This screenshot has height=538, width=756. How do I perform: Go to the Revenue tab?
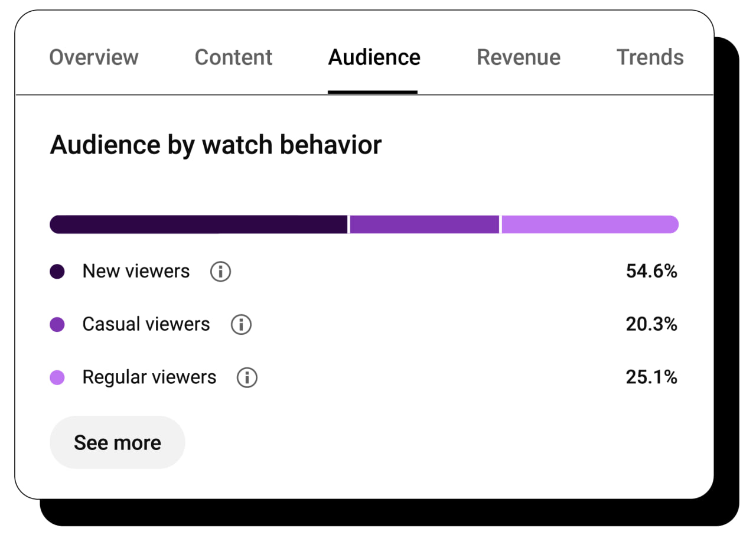tap(519, 57)
